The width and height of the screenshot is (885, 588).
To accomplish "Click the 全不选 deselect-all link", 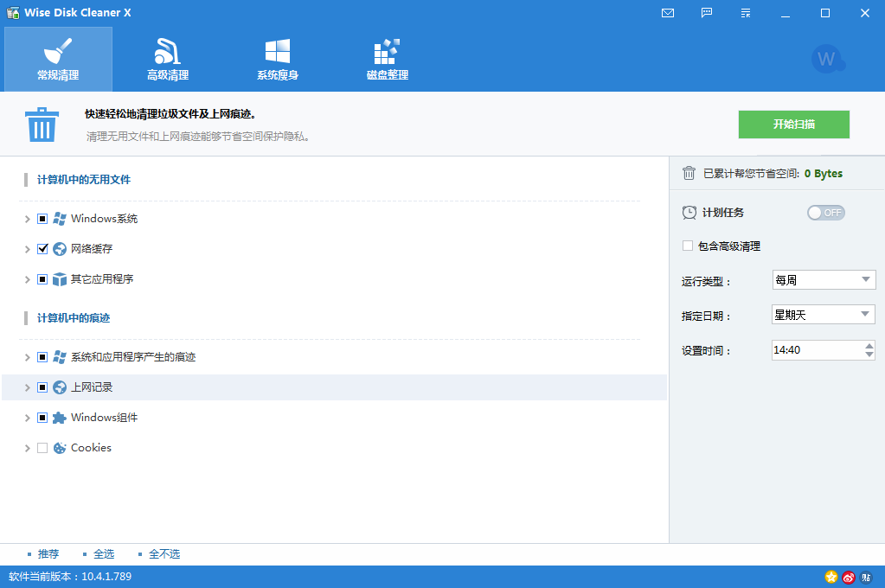I will [164, 554].
